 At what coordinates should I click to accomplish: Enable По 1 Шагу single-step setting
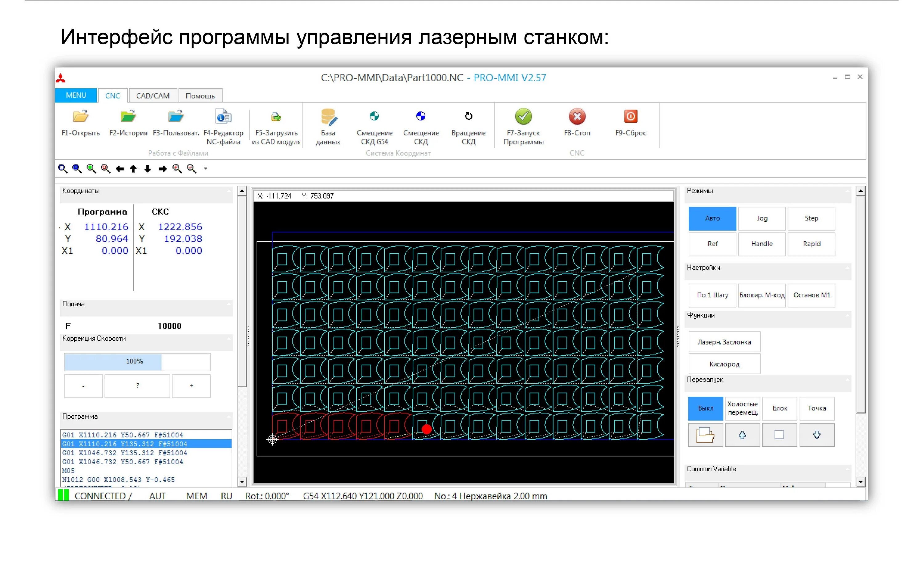(712, 295)
